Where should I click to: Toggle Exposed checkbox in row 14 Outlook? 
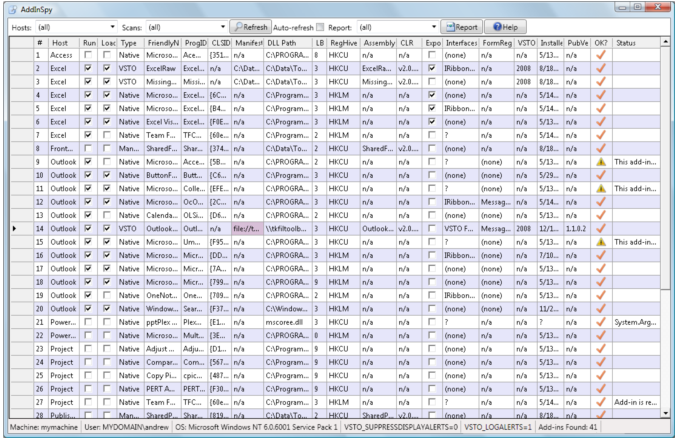(432, 229)
